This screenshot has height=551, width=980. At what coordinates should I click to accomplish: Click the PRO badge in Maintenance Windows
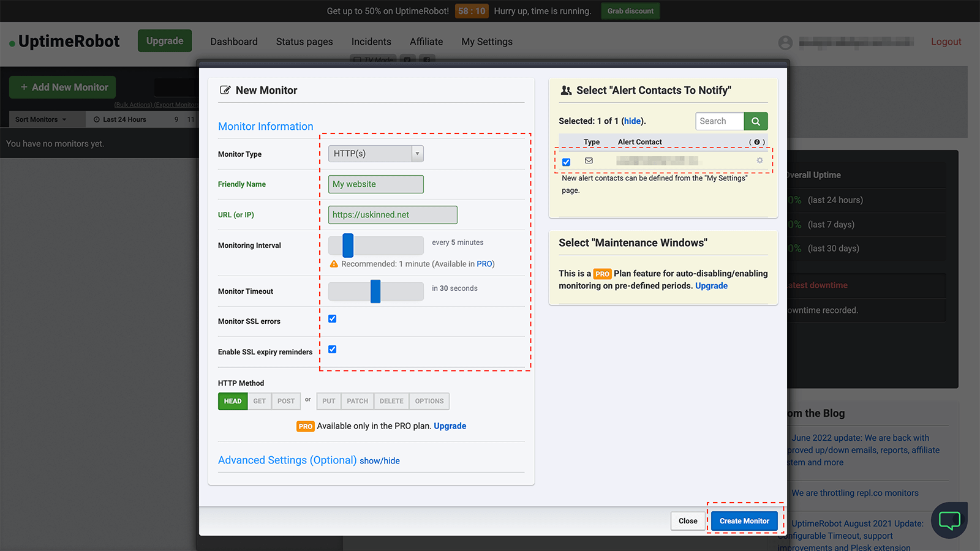(602, 274)
